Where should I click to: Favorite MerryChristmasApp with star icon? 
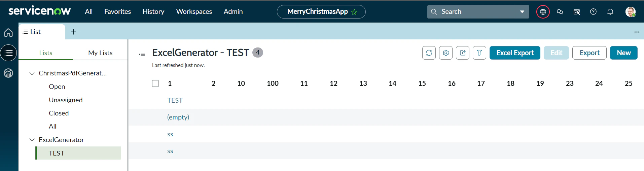tap(354, 12)
